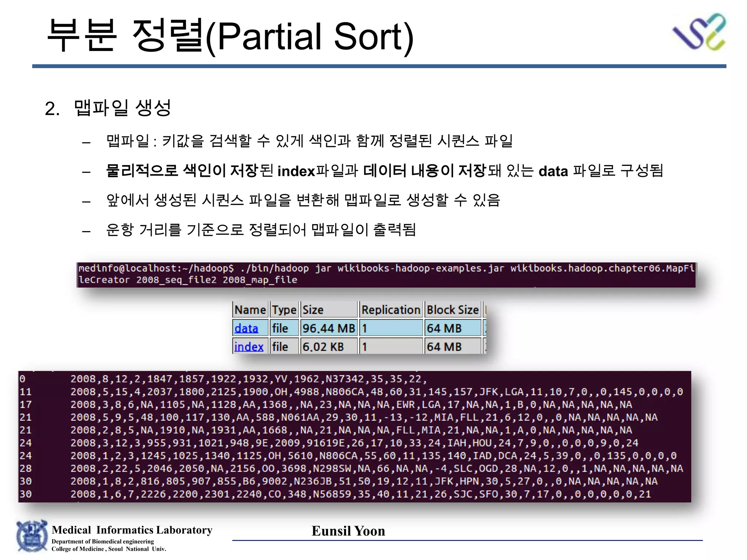The width and height of the screenshot is (747, 560).
Task: Click the hadoop jar command line in terminal
Action: pyautogui.click(x=386, y=268)
